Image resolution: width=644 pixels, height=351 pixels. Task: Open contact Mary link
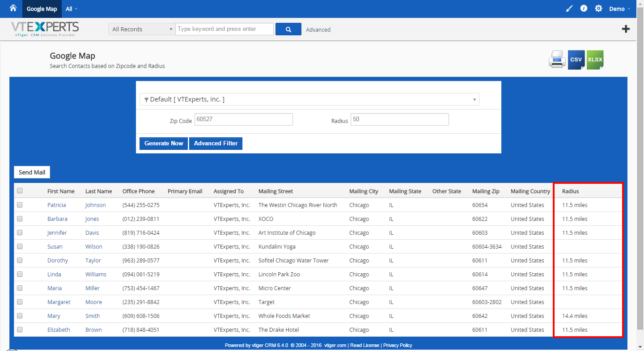pos(54,316)
